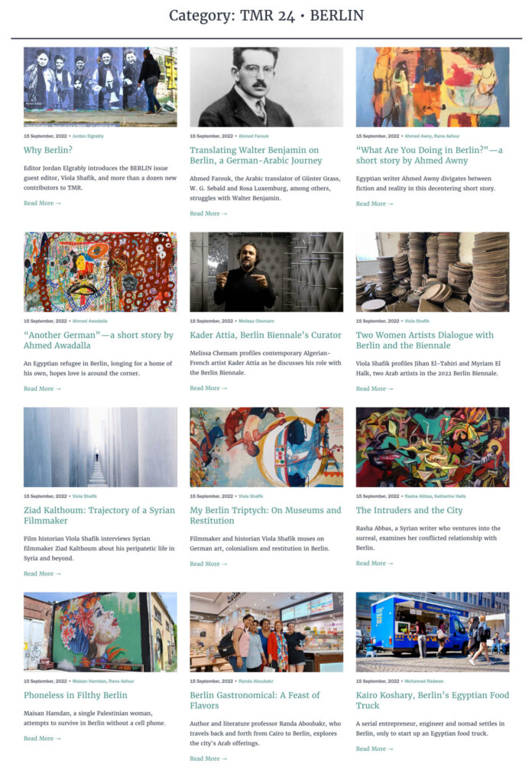
Task: Click the film reels stack thumbnail
Action: (x=433, y=271)
